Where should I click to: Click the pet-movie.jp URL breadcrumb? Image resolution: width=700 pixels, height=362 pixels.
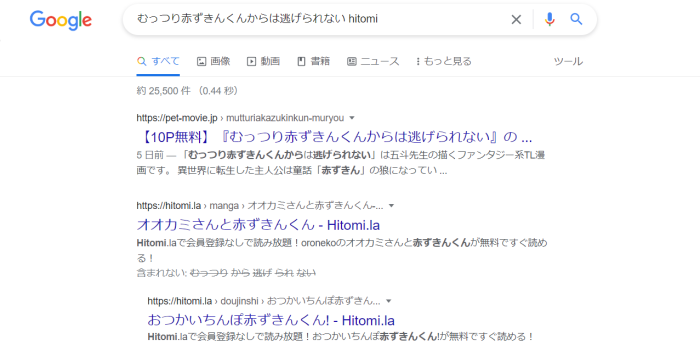pyautogui.click(x=240, y=118)
